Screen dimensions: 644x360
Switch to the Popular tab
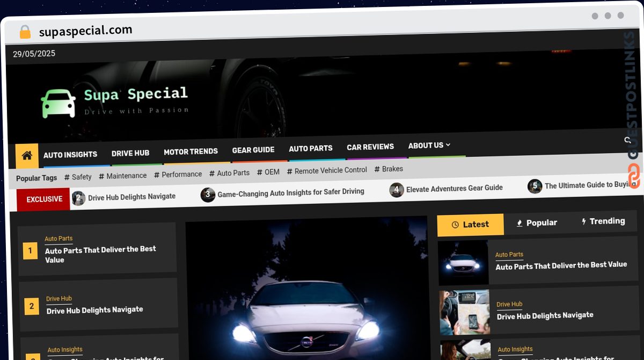(536, 223)
